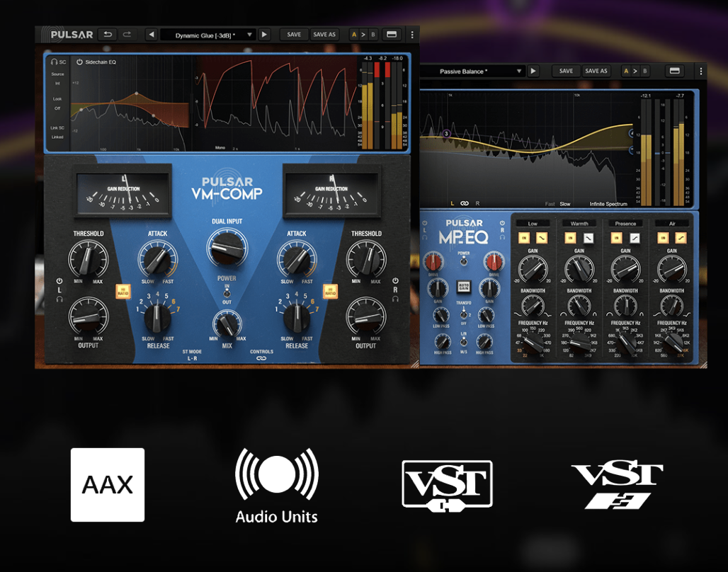728x572 pixels.
Task: Toggle the right HI RATIO button
Action: (x=331, y=292)
